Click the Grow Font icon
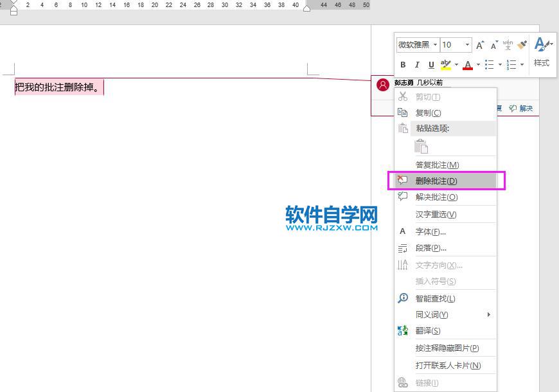Screen dimensions: 559x392 [479, 44]
